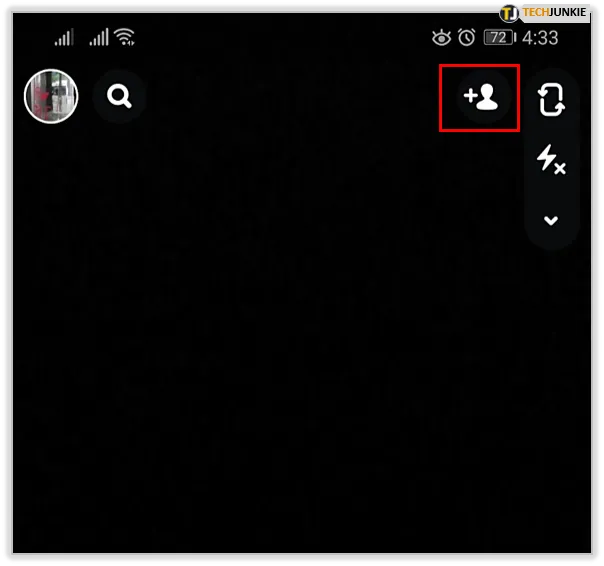Tap the flash-off x mark
The width and height of the screenshot is (604, 566).
(x=560, y=168)
